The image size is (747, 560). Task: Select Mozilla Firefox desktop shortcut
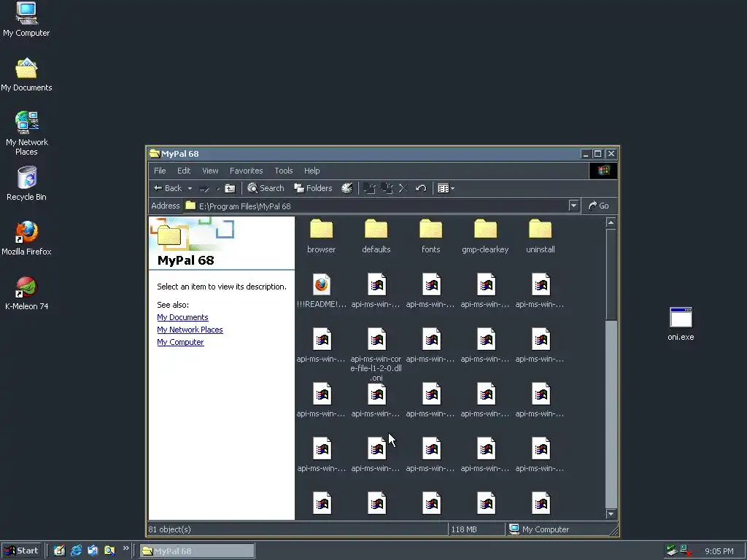click(x=26, y=238)
